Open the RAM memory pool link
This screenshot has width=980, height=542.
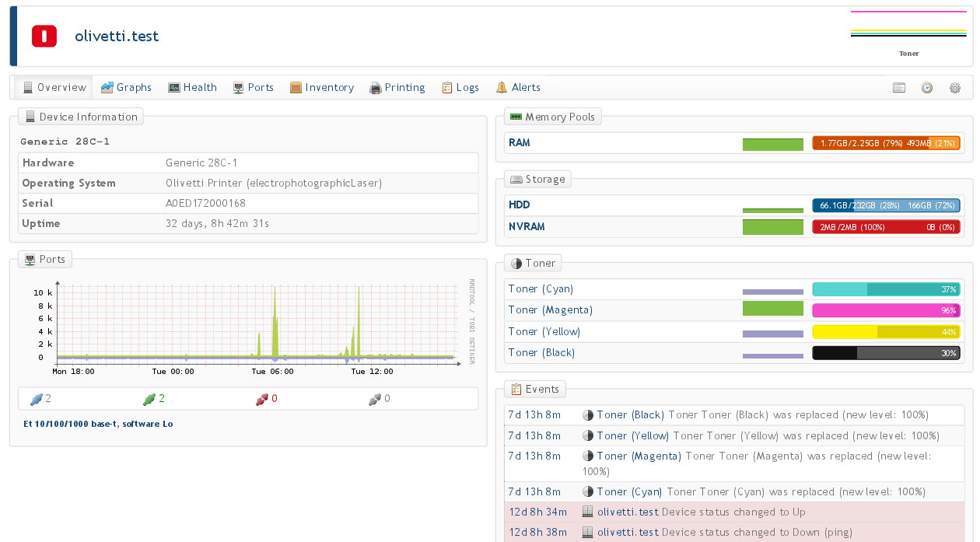[519, 143]
